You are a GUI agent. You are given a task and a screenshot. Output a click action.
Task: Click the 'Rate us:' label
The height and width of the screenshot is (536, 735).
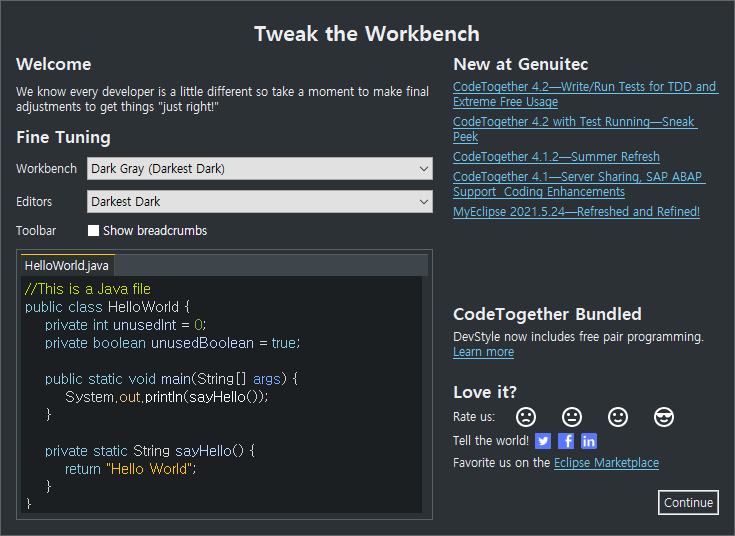point(474,416)
